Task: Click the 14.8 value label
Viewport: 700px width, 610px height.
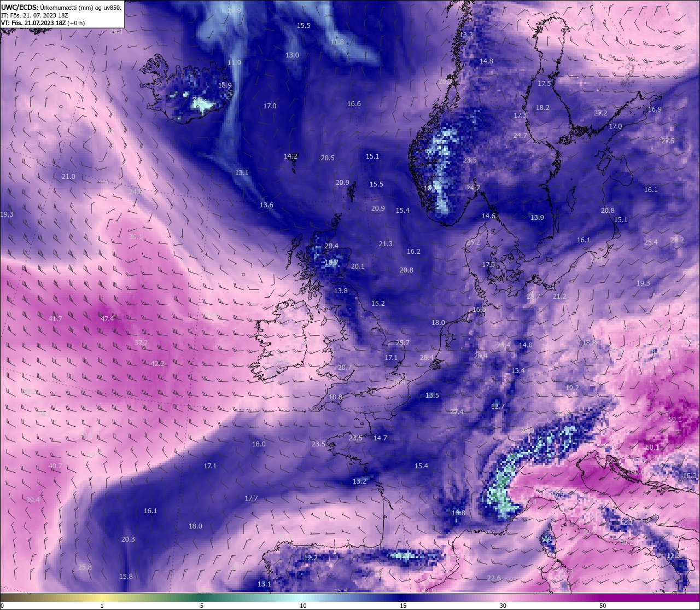Action: pyautogui.click(x=486, y=61)
